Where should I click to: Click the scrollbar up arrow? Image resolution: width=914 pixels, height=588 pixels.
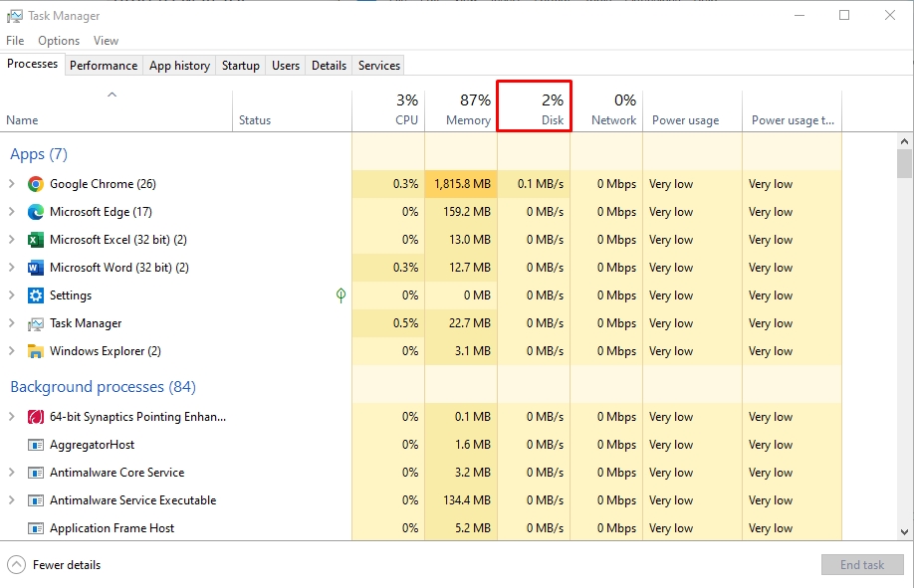point(904,141)
